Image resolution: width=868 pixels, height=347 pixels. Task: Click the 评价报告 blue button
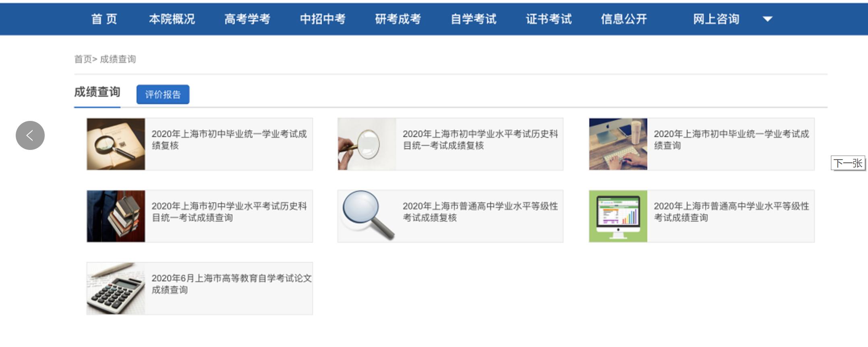[163, 94]
